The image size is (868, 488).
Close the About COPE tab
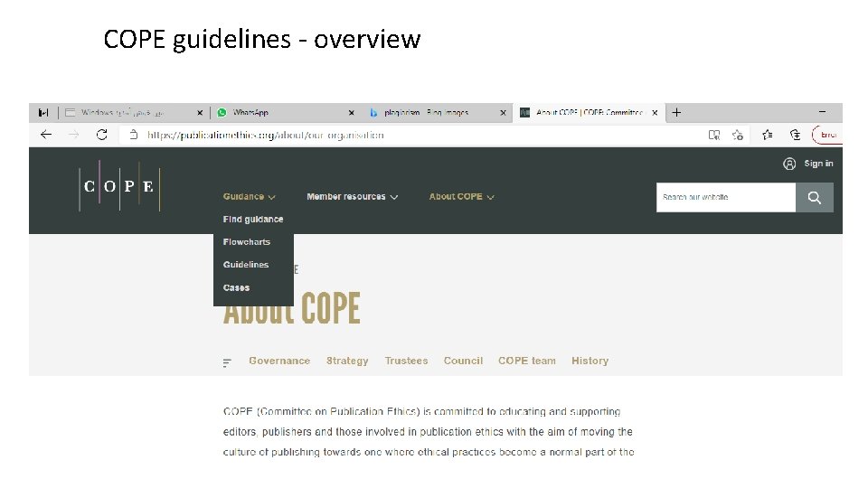click(655, 112)
